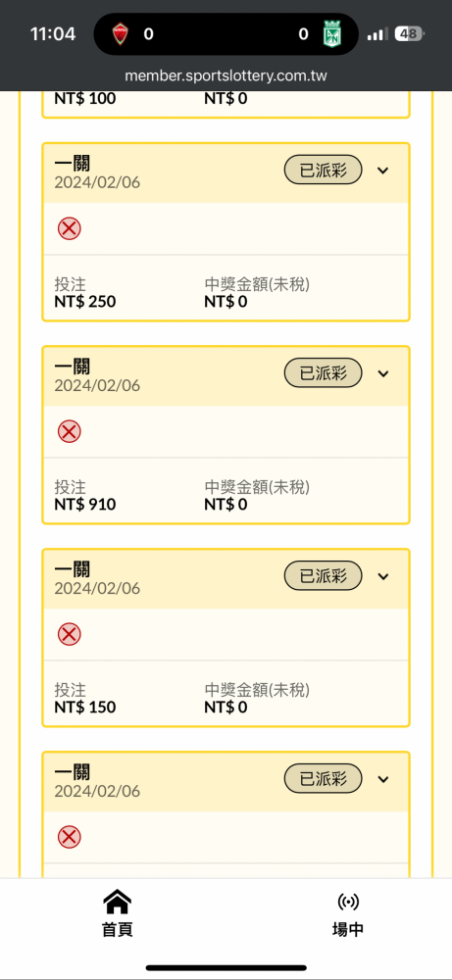Tap the red X icon on NT$ 250 bet
The image size is (452, 980).
70,228
